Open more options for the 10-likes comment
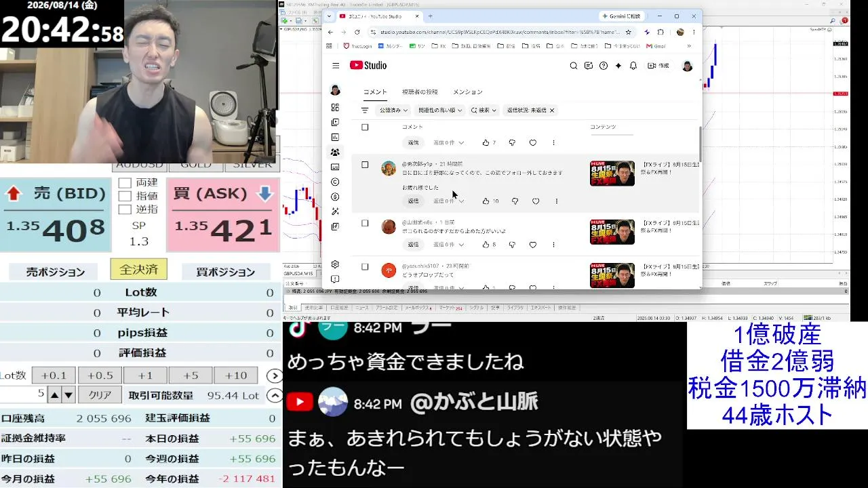This screenshot has height=488, width=868. click(557, 201)
